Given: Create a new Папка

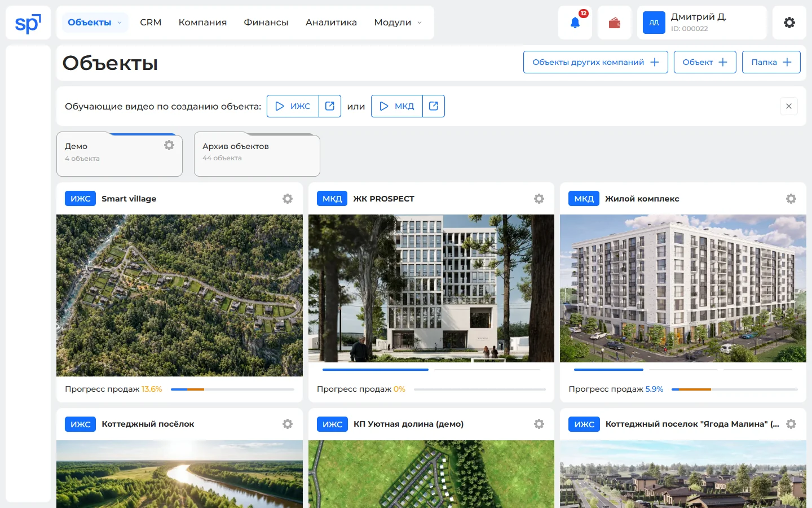Looking at the screenshot, I should 771,62.
